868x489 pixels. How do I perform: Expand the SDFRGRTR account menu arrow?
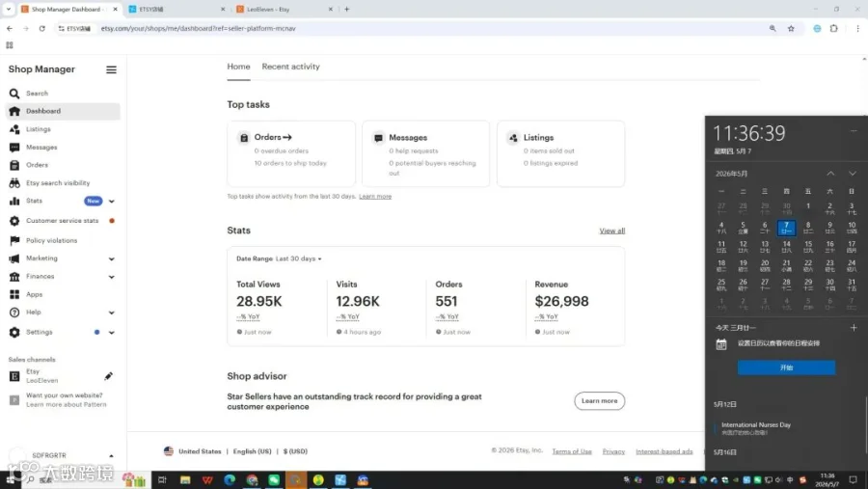tap(111, 456)
